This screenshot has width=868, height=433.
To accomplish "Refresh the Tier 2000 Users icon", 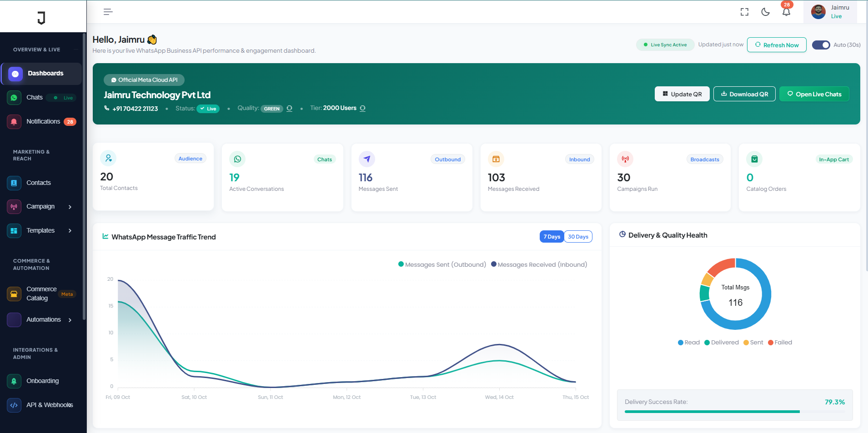I will (x=362, y=108).
